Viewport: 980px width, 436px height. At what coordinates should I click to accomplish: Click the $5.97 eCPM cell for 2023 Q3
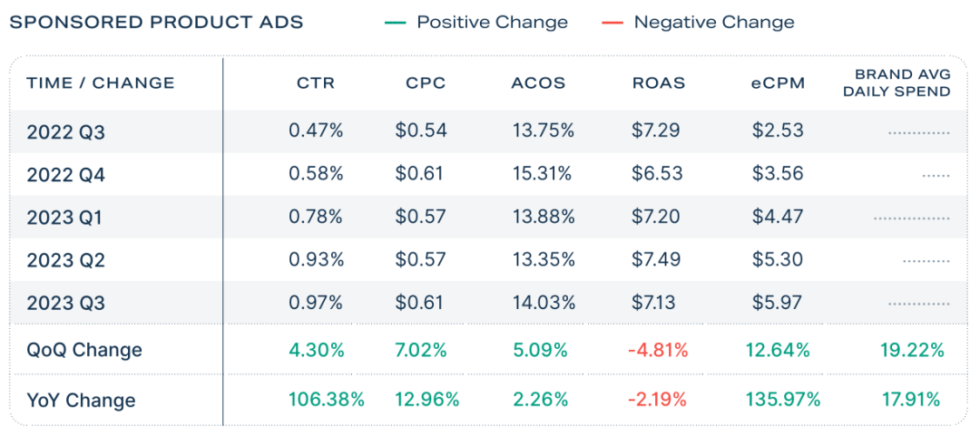[x=778, y=303]
